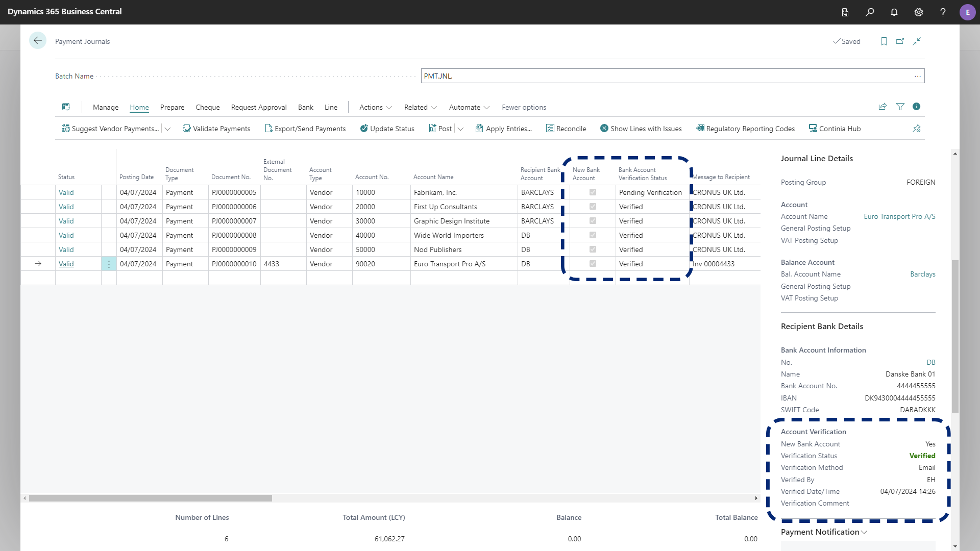Open the document icon in top bar

point(845,12)
